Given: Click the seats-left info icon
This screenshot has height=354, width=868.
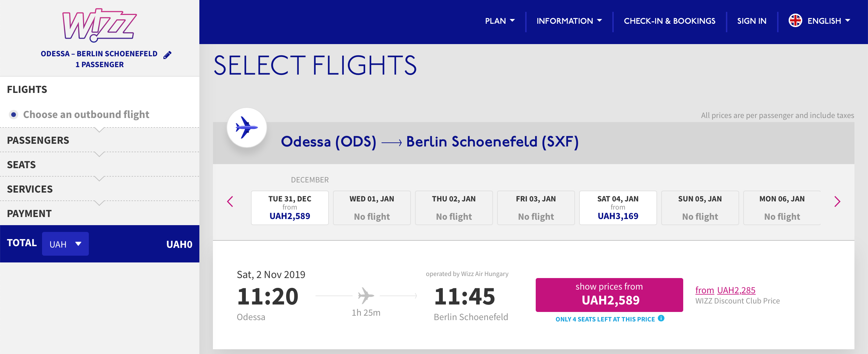Looking at the screenshot, I should click(661, 318).
